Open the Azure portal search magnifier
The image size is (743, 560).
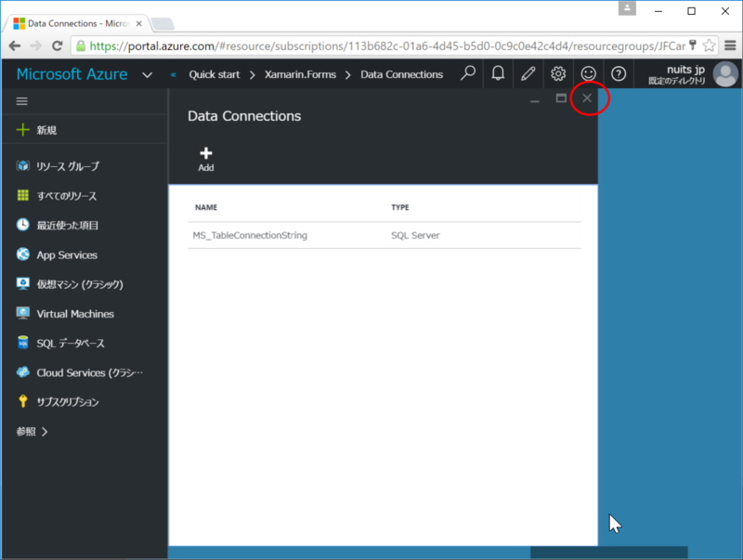point(468,73)
